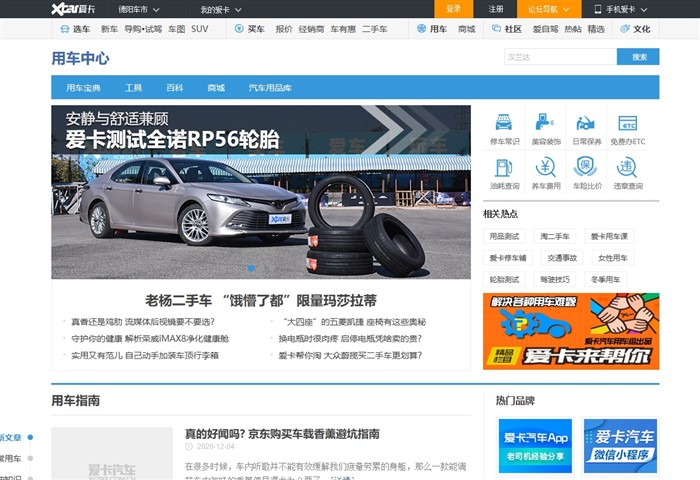Screen dimensions: 700x480
Task: Expand the 论坛导航 forum navigation dropdown
Action: pyautogui.click(x=549, y=9)
